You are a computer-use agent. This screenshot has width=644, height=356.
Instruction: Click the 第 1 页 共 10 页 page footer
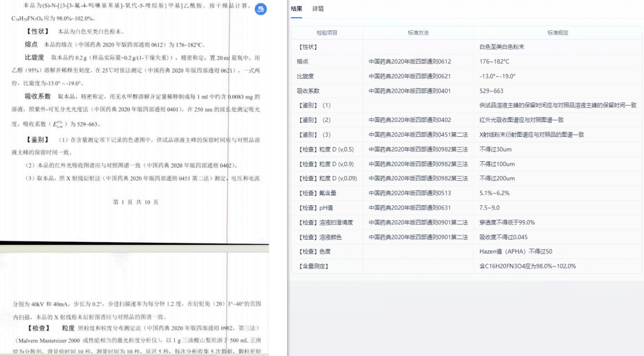click(x=136, y=202)
